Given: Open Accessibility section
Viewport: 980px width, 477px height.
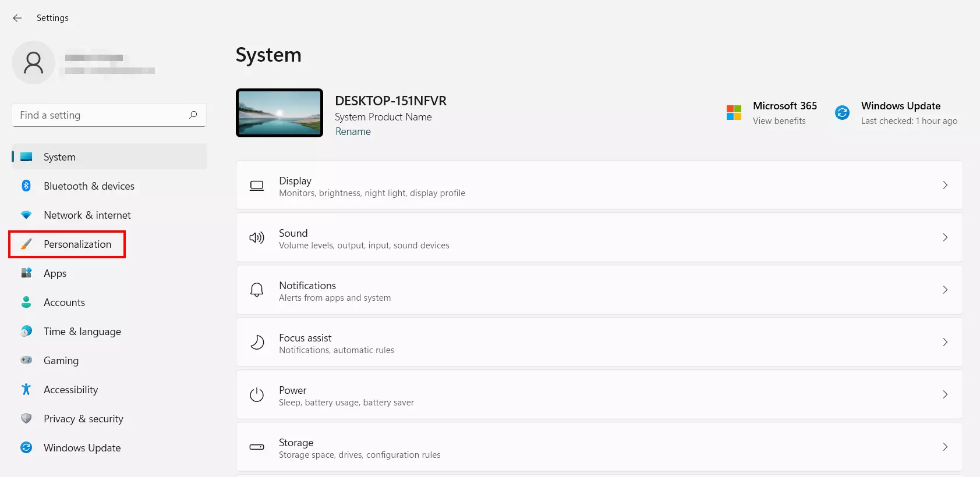Looking at the screenshot, I should coord(109,389).
